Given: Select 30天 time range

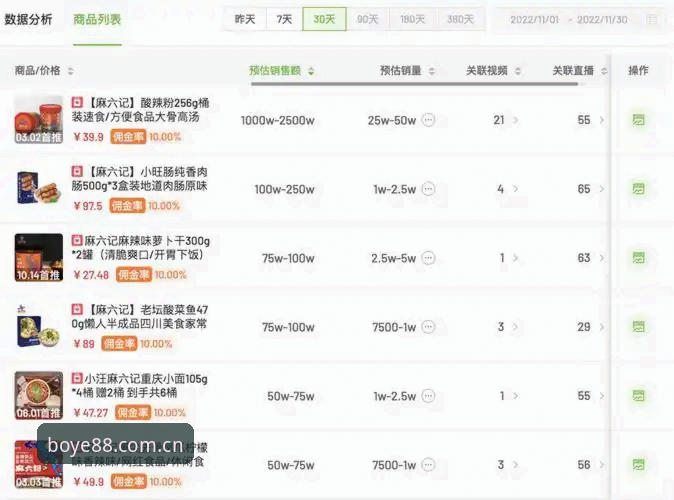Looking at the screenshot, I should pyautogui.click(x=324, y=19).
